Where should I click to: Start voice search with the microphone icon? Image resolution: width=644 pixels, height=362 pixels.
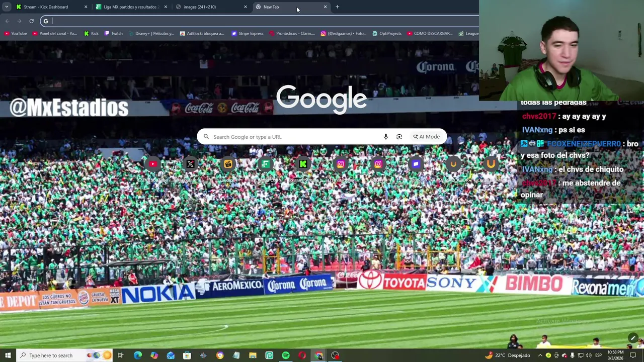[386, 137]
